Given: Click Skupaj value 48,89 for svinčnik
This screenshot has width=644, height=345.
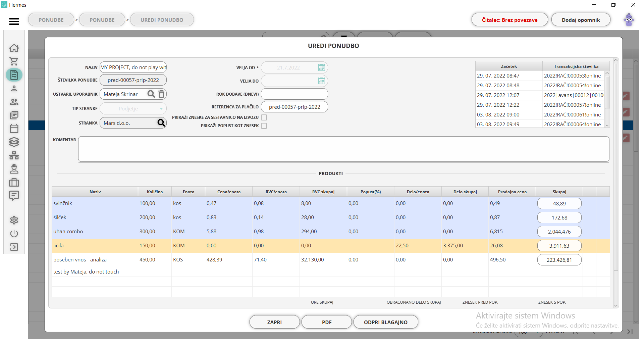Looking at the screenshot, I should coord(559,203).
